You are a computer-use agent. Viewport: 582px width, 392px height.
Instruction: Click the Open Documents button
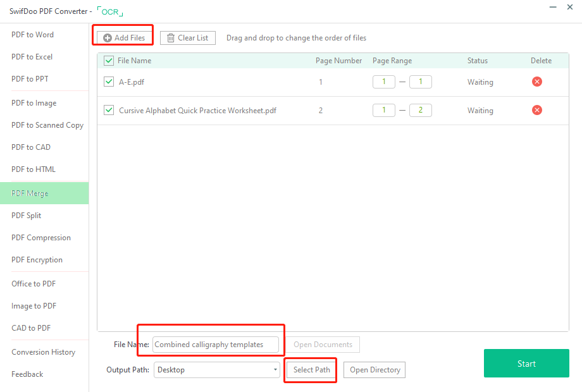(323, 345)
